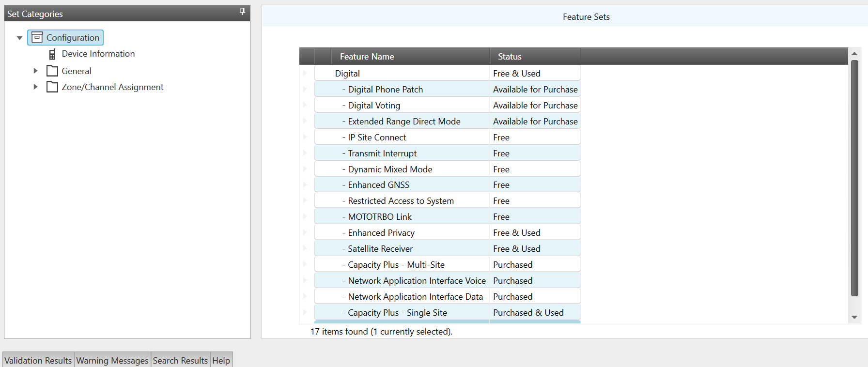This screenshot has height=367, width=868.
Task: Select the Restricted Access to System feature
Action: click(448, 201)
